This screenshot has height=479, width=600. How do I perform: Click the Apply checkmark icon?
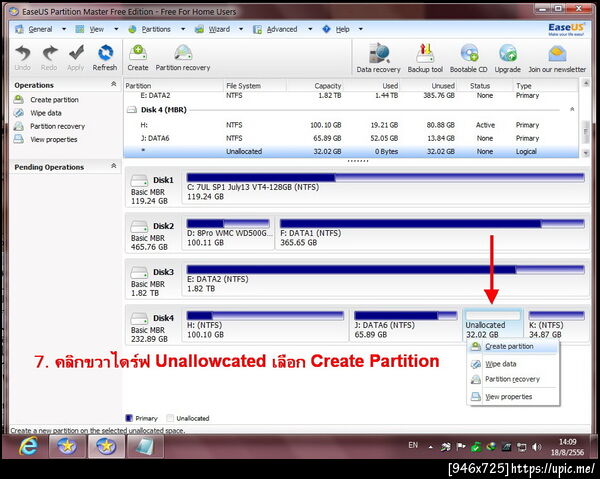click(76, 53)
